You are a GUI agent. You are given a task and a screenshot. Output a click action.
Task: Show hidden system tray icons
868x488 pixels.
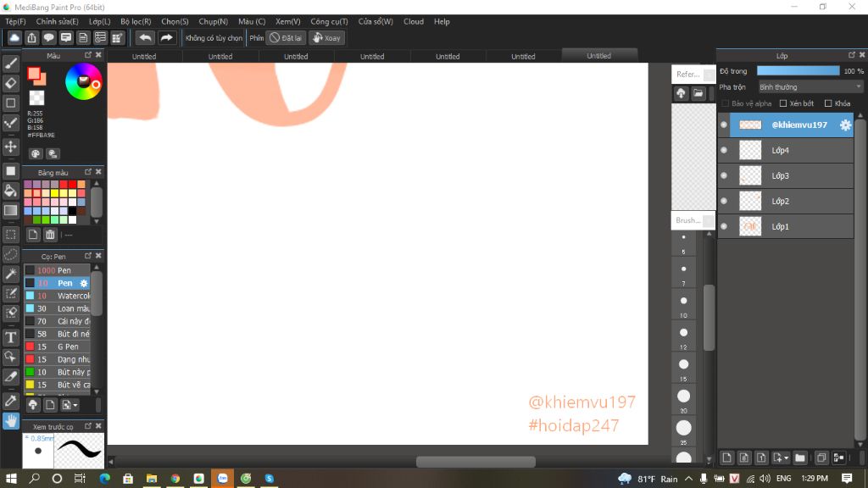688,479
